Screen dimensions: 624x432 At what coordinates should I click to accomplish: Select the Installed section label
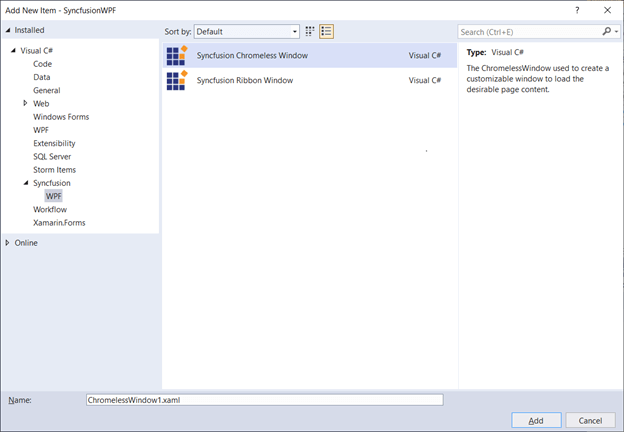tap(29, 30)
